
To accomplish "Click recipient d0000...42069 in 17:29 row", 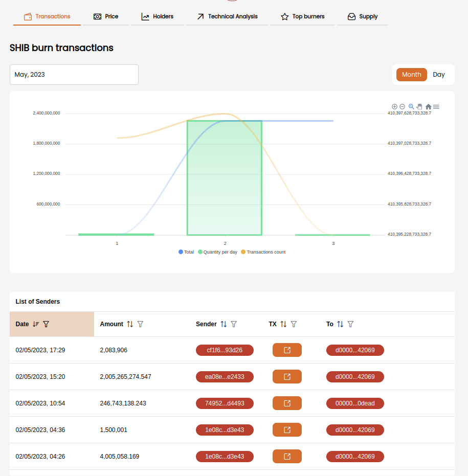I will (x=355, y=350).
